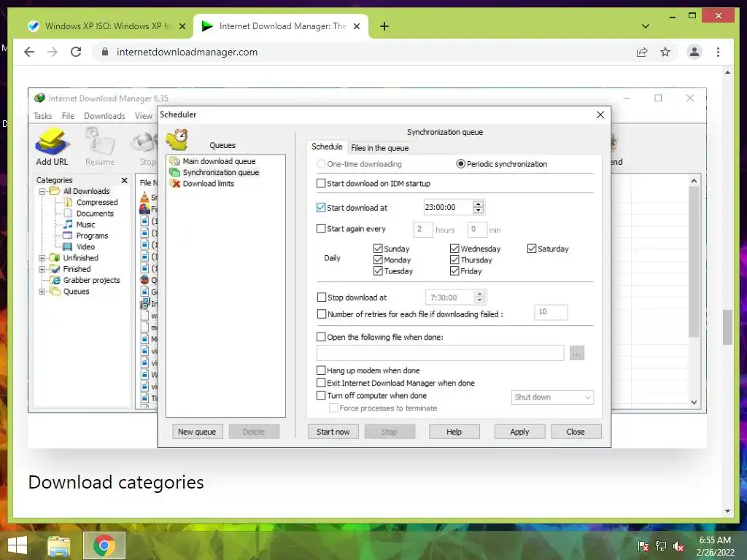The image size is (747, 560).
Task: Open the Chrome profile avatar
Action: coord(694,52)
